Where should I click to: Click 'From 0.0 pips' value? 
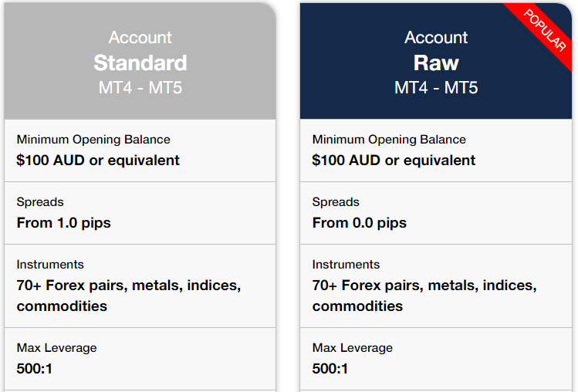[360, 223]
